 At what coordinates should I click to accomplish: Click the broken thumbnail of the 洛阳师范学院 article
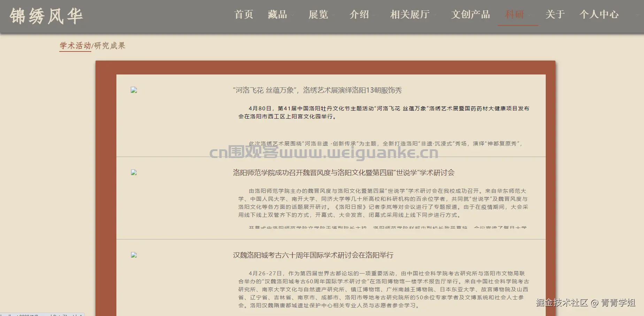[x=133, y=172]
